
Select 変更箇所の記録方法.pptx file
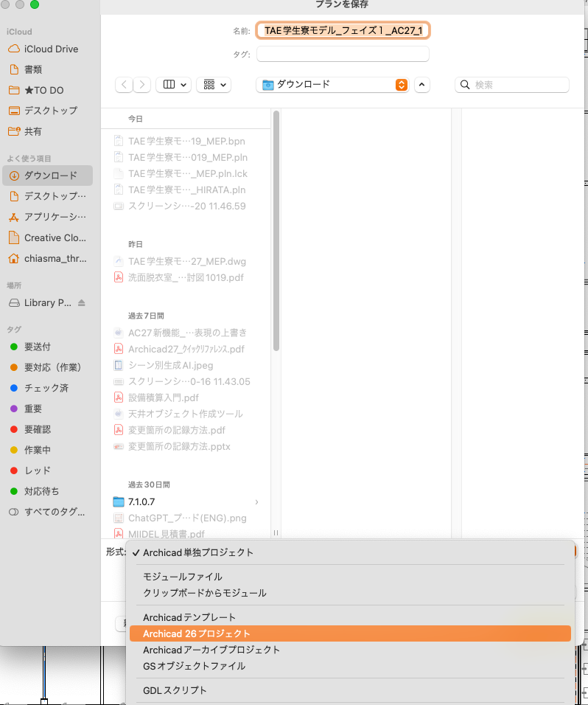(x=186, y=446)
